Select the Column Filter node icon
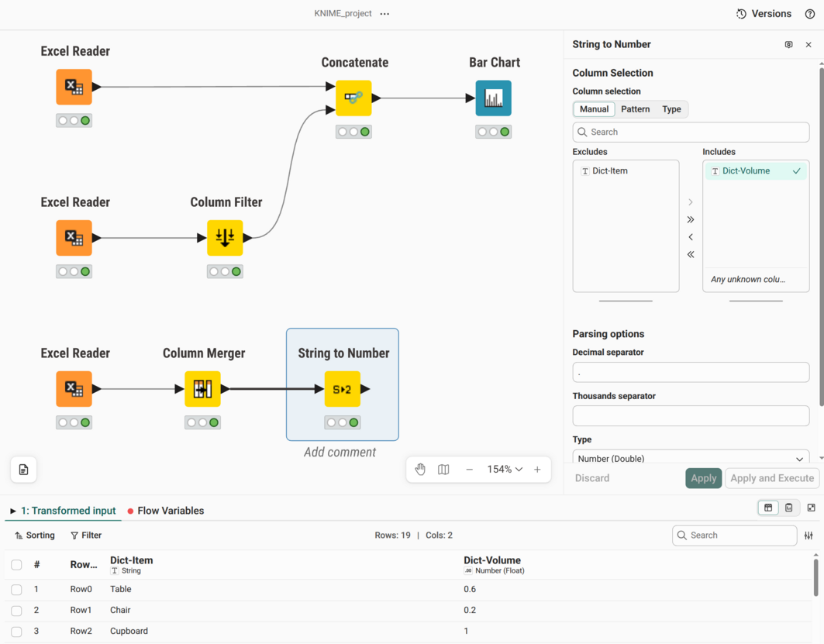The image size is (824, 644). point(225,238)
